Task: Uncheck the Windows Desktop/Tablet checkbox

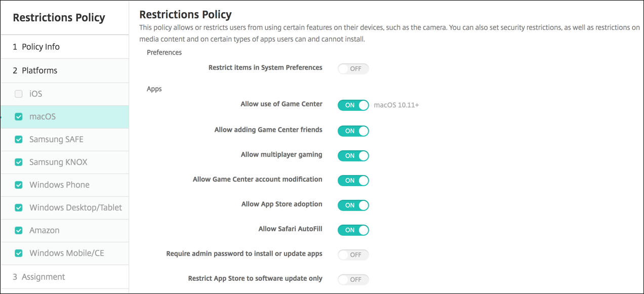Action: [x=19, y=208]
